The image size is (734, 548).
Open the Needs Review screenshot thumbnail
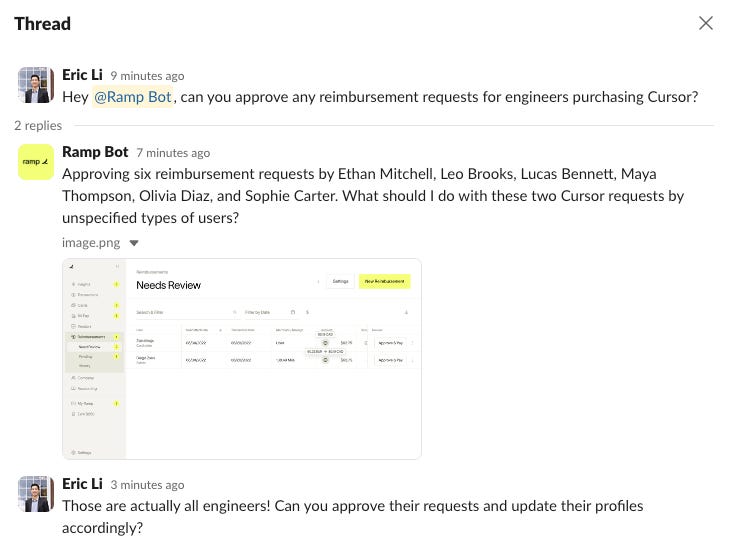(242, 358)
